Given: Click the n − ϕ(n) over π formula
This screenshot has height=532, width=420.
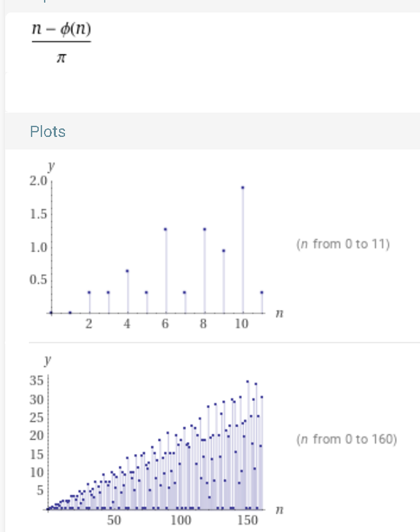Looking at the screenshot, I should point(61,43).
